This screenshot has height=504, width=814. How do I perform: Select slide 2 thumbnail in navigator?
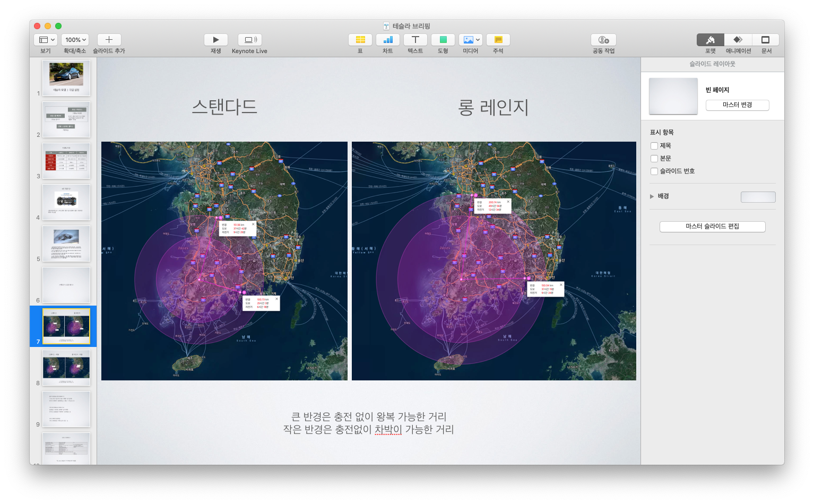click(x=66, y=119)
